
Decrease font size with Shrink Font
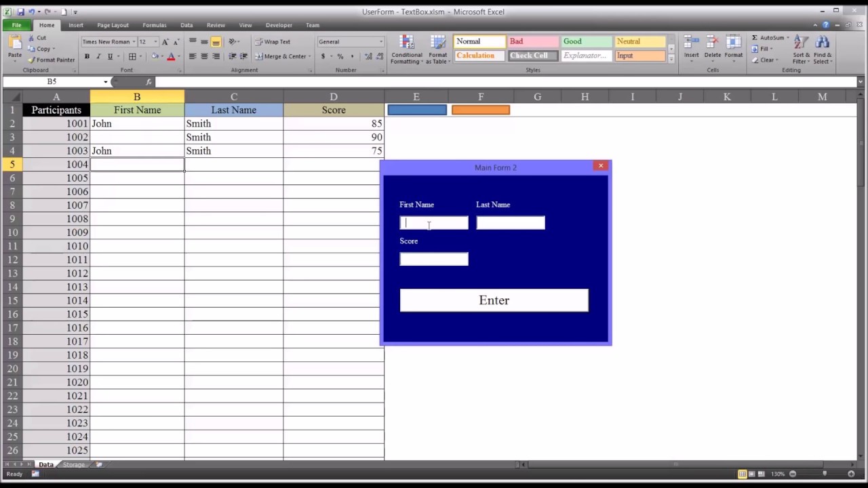(176, 42)
